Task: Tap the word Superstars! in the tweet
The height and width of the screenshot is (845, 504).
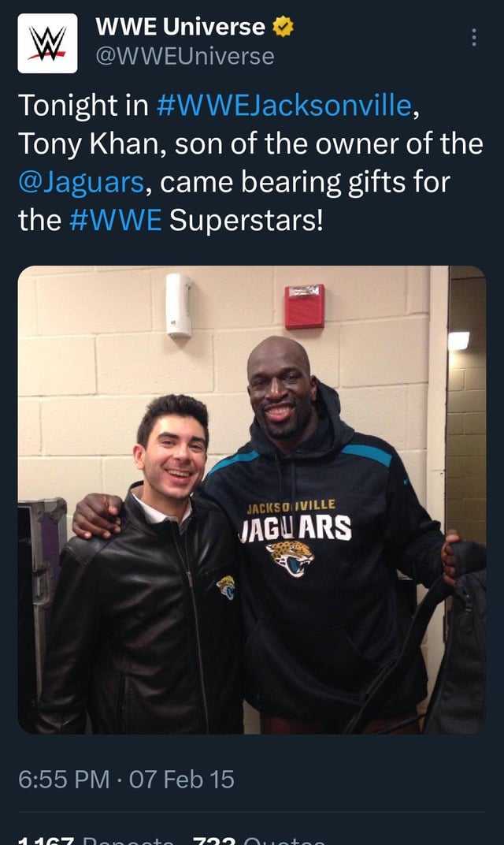Action: click(x=246, y=220)
